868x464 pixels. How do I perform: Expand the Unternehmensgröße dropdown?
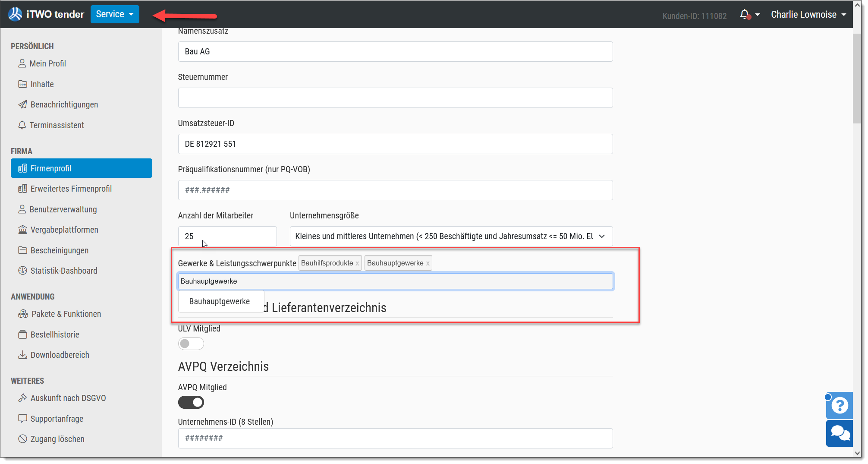[451, 236]
